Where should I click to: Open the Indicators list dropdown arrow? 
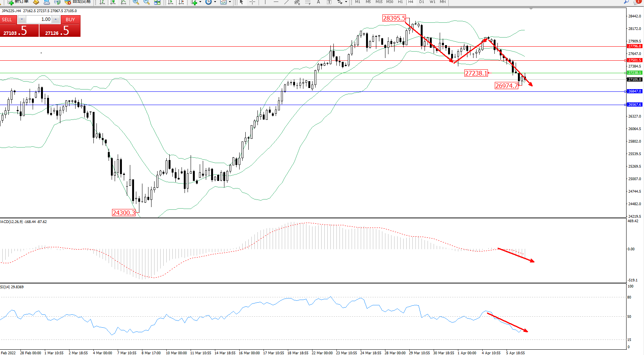(200, 2)
